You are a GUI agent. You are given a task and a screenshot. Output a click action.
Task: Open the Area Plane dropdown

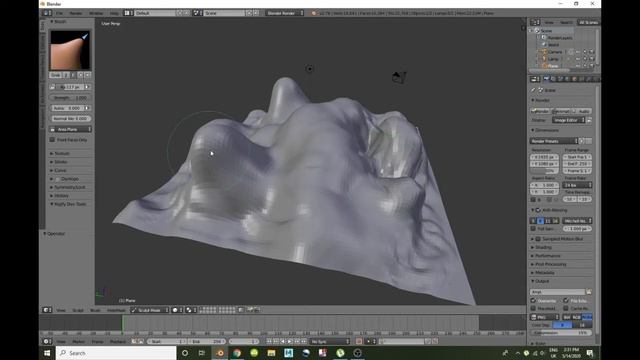click(x=70, y=129)
